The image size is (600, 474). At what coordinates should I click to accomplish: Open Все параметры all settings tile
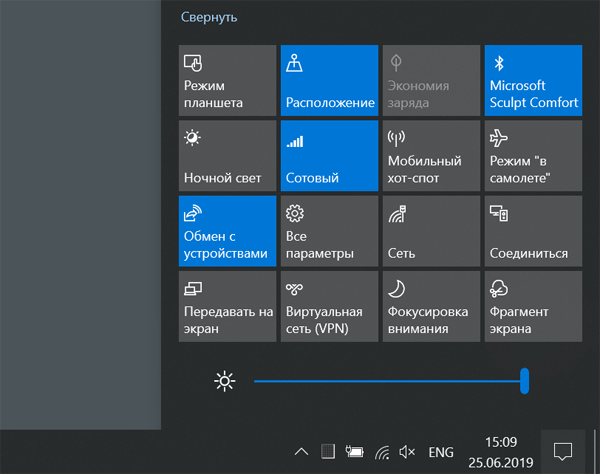pos(329,231)
